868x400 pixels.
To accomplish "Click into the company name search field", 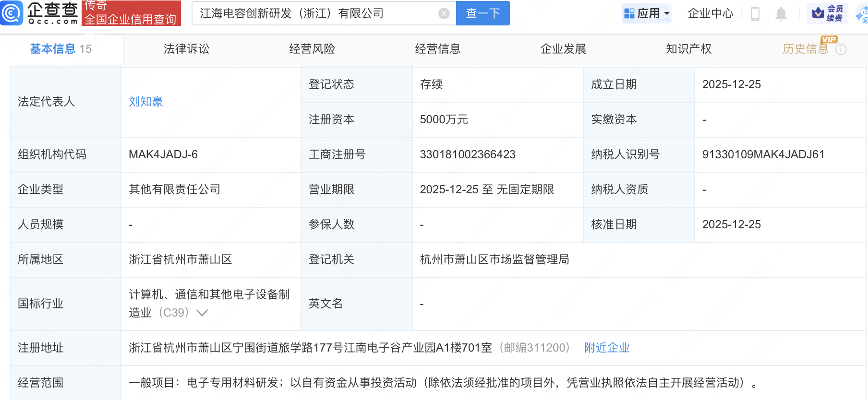I will (x=317, y=13).
